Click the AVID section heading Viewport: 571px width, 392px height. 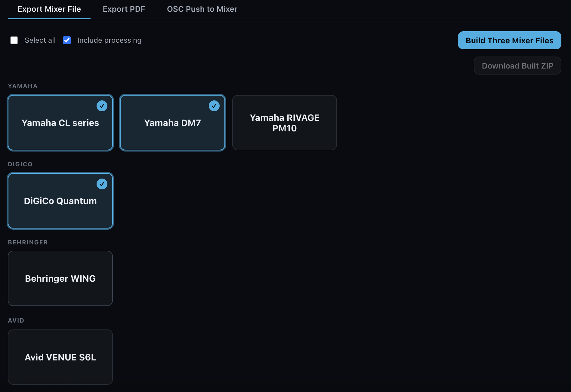16,320
